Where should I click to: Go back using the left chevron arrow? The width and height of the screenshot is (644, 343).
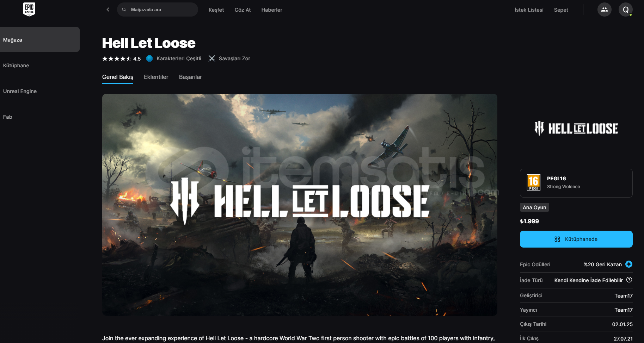(x=108, y=10)
